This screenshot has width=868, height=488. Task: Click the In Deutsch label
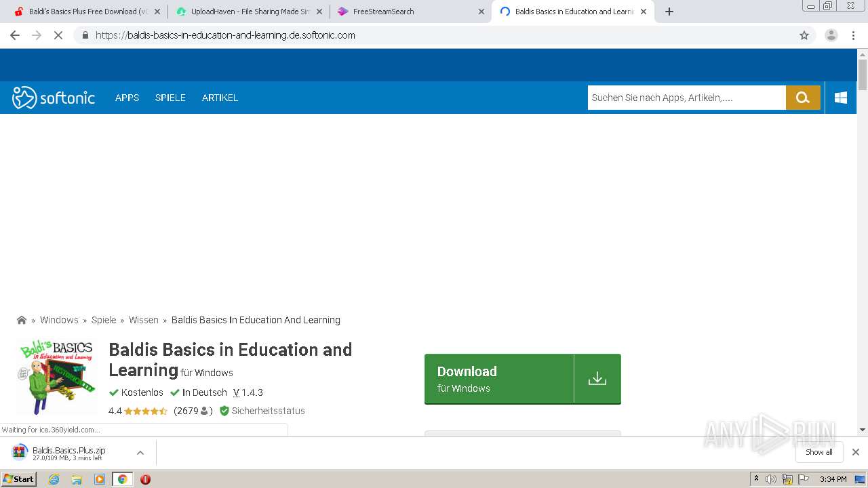click(205, 392)
